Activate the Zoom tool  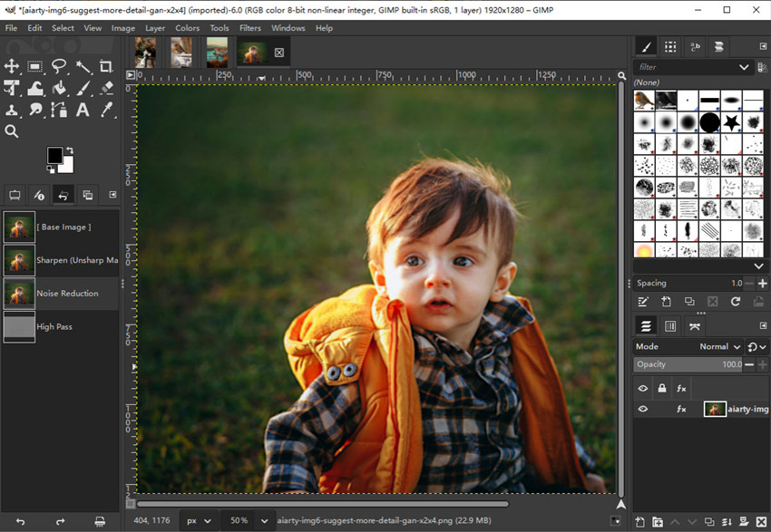click(12, 131)
